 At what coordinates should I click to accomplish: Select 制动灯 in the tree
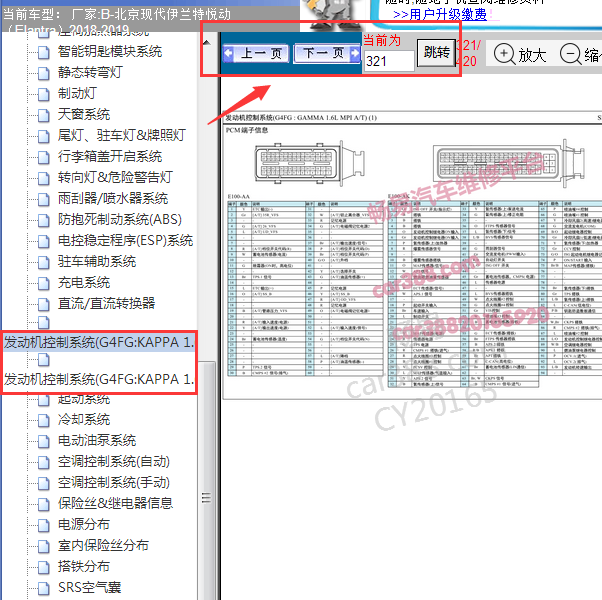coord(77,93)
